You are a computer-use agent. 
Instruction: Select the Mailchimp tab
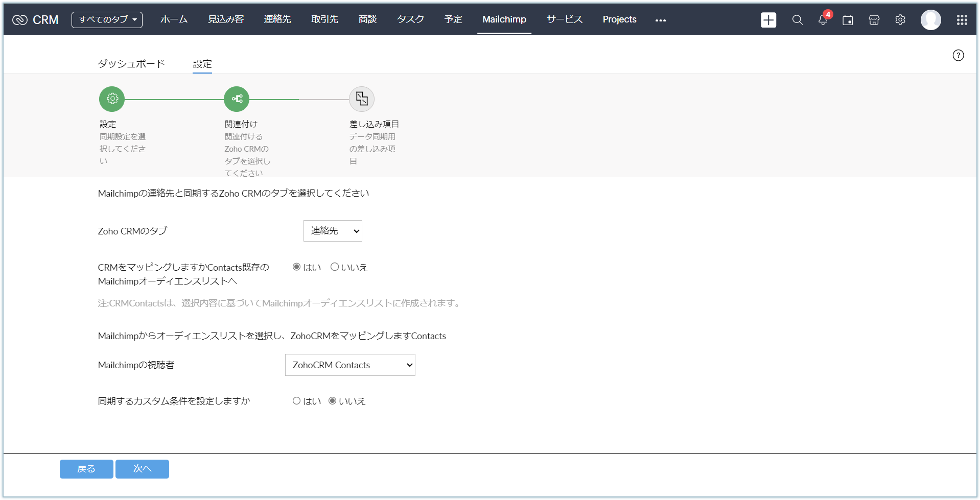[x=504, y=19]
